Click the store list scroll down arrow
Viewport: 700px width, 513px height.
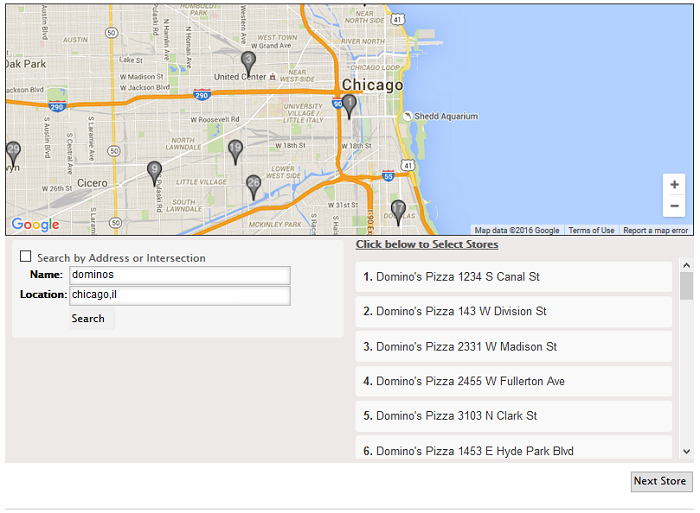pos(687,452)
